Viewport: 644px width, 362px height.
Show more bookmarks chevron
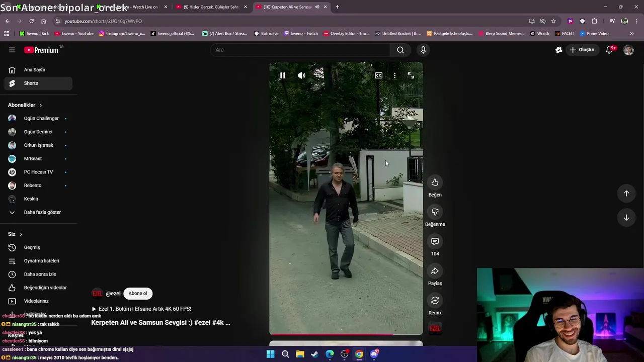coord(632,34)
